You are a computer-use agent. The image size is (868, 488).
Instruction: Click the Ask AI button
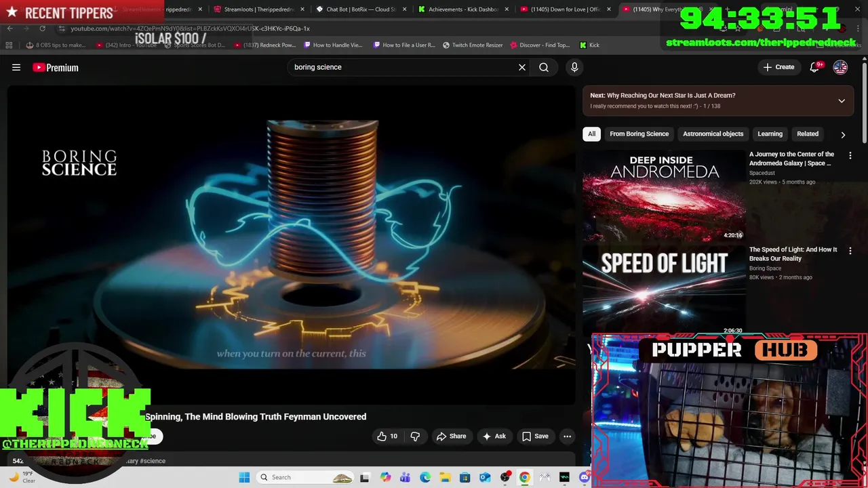[494, 436]
